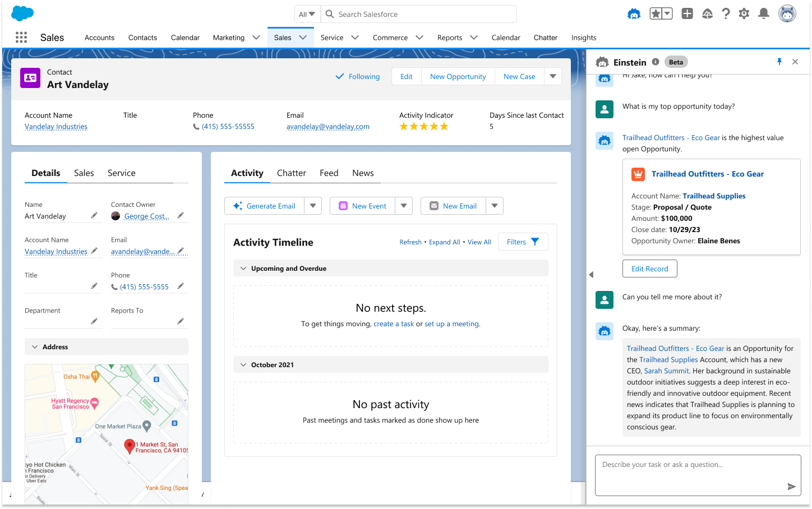The width and height of the screenshot is (812, 509).
Task: Click the Refresh timeline link
Action: click(410, 242)
